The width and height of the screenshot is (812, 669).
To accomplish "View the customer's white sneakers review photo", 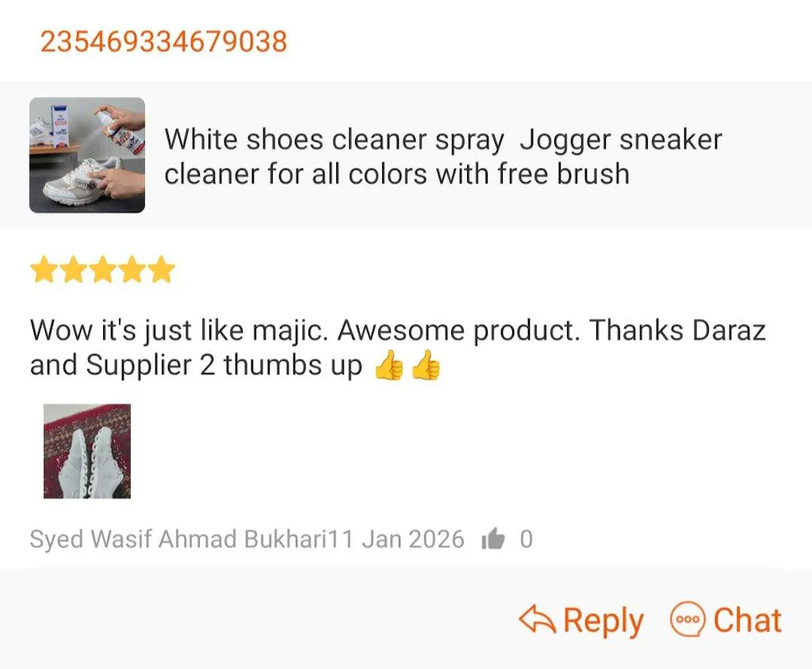I will [87, 451].
